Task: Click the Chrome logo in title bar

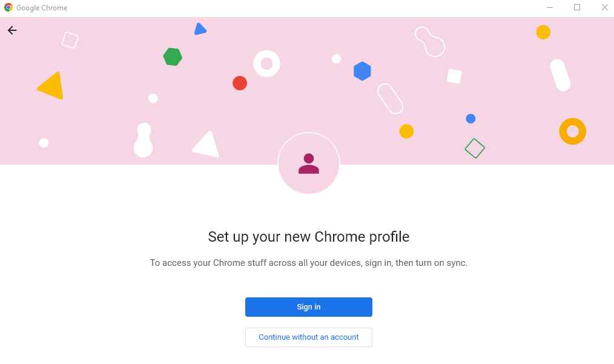Action: (8, 7)
